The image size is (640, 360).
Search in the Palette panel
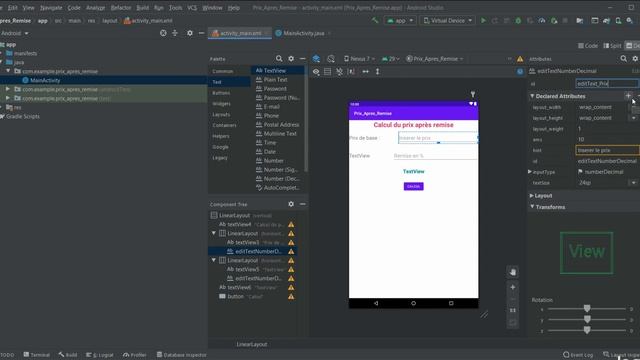[279, 59]
